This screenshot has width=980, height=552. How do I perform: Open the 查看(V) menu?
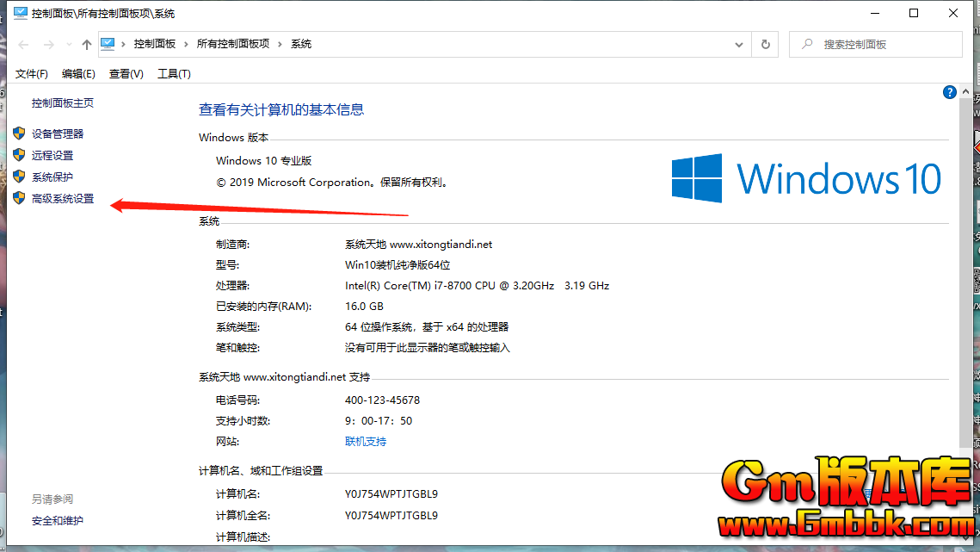tap(126, 74)
